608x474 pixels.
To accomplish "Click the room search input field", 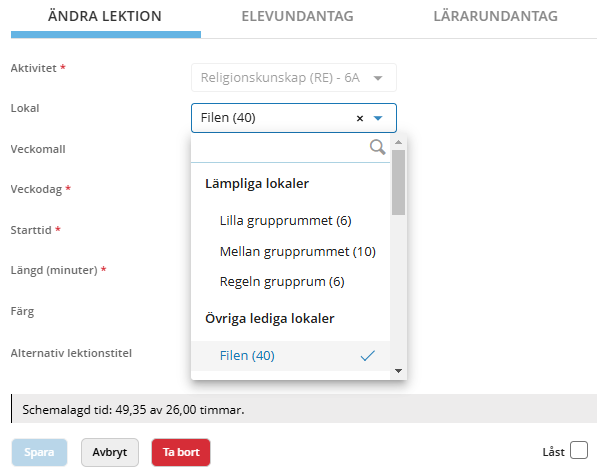I will tap(280, 148).
